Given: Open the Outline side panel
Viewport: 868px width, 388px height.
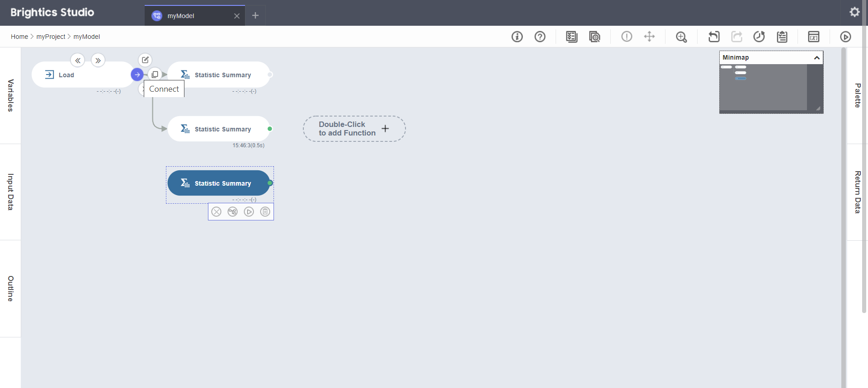Looking at the screenshot, I should (x=10, y=289).
